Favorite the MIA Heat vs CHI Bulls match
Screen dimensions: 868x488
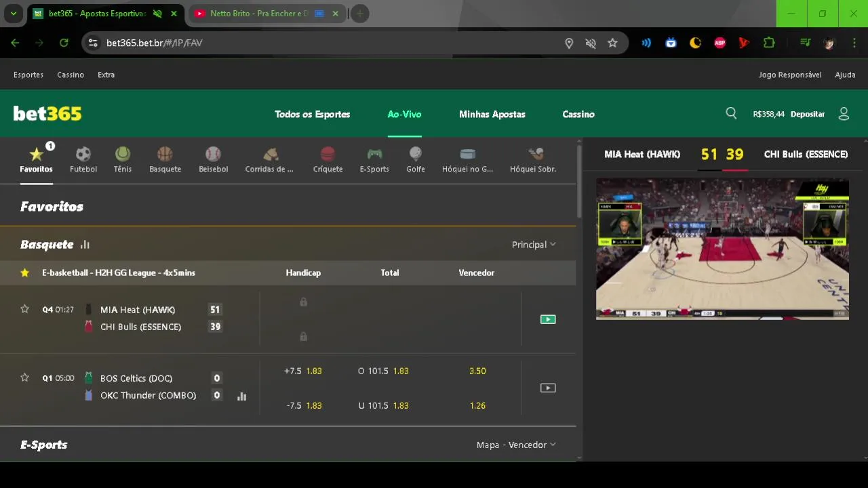25,309
